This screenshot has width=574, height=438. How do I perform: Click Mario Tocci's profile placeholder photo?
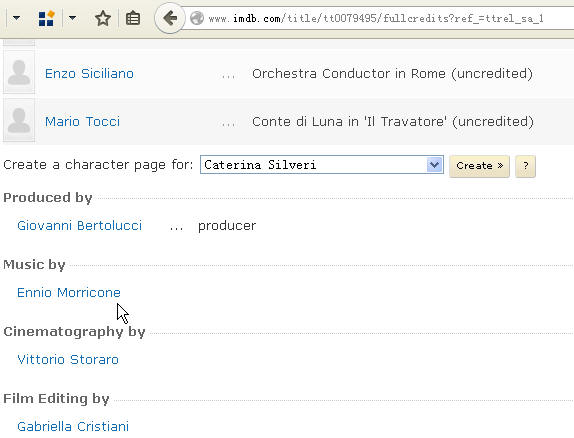(19, 120)
